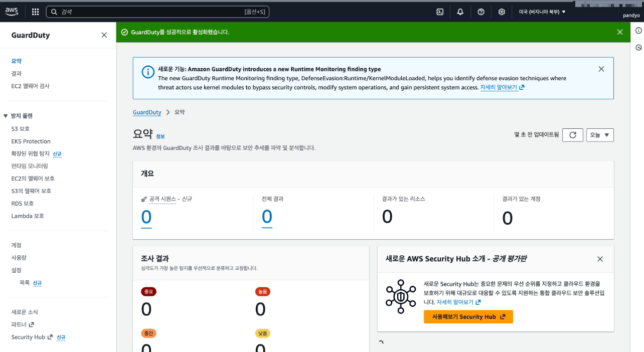The height and width of the screenshot is (352, 644).
Task: Click the 몇 초 전 업데이트됨 text
Action: tap(536, 135)
